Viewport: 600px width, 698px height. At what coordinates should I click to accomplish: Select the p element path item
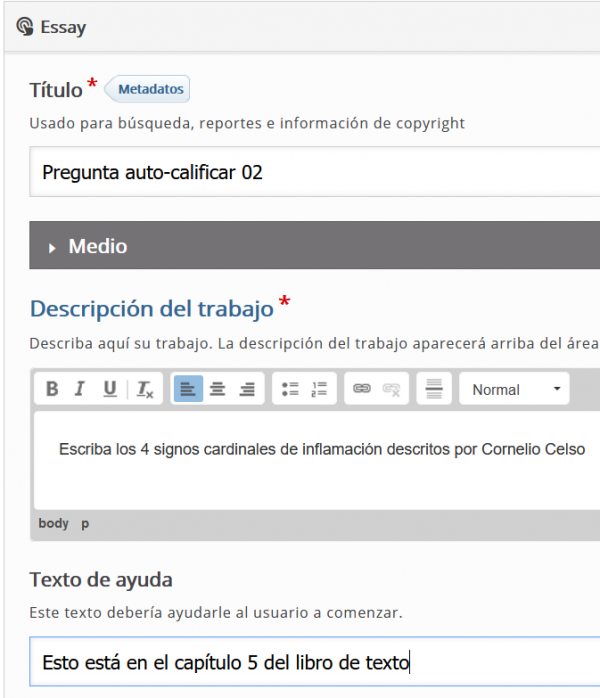point(85,523)
